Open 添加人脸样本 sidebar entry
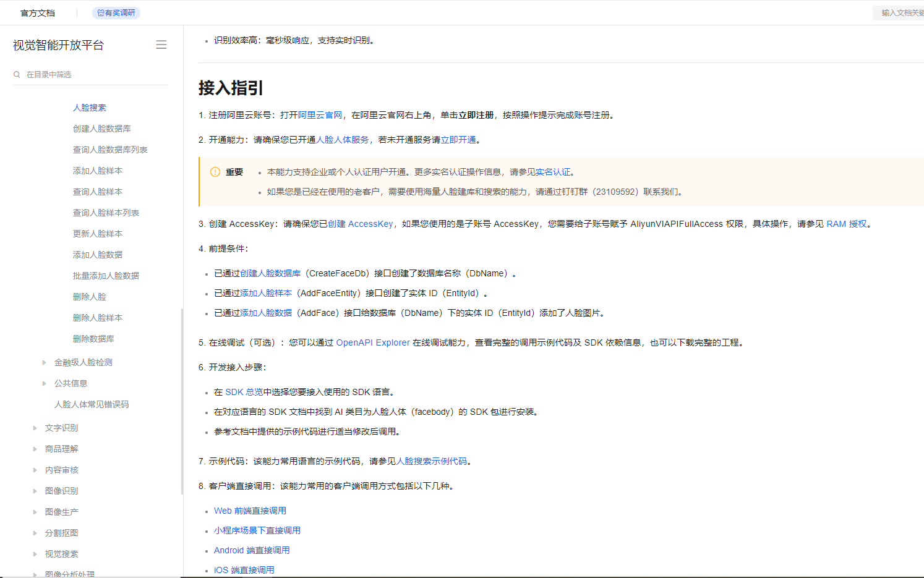 coord(98,171)
